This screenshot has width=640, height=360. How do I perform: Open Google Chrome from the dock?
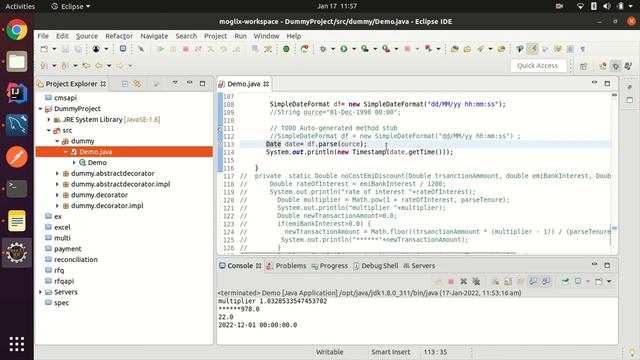pyautogui.click(x=17, y=30)
